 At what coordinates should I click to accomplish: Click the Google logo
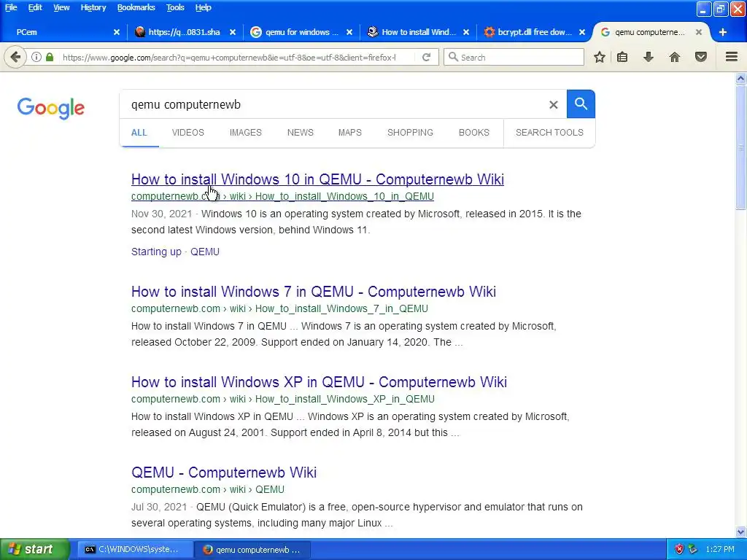(51, 108)
